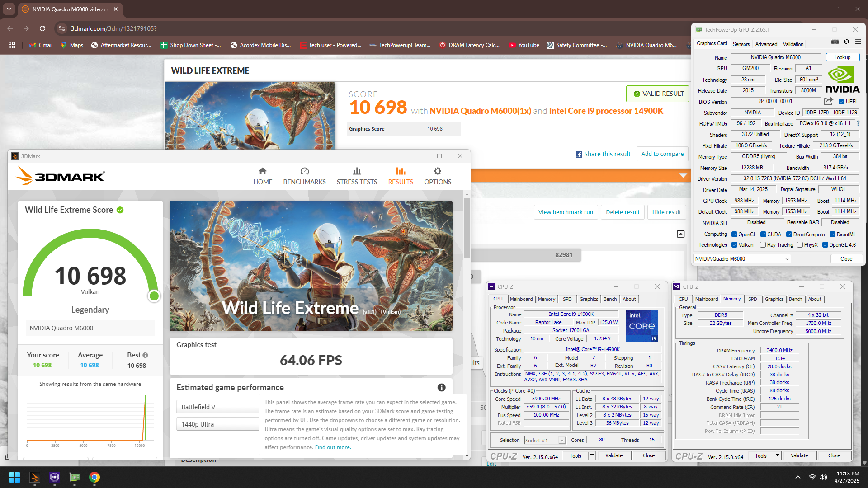Click collapse panel icon on 3dmark webpage
The height and width of the screenshot is (488, 868).
point(681,234)
